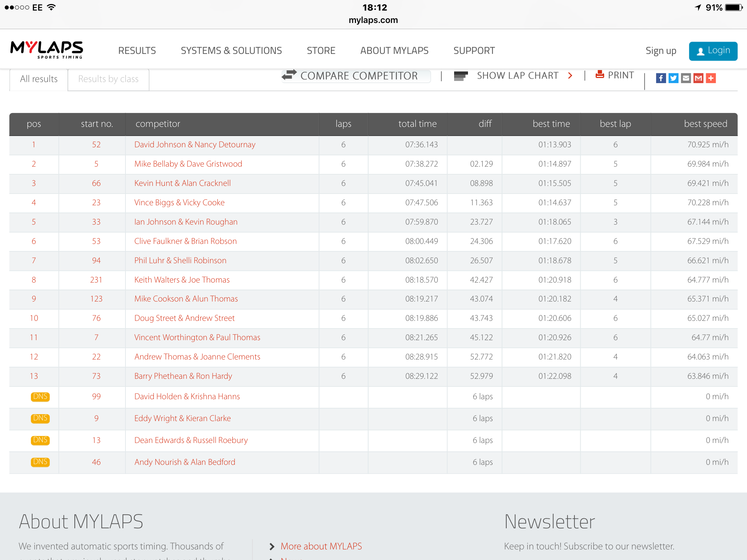Open more sharing options plus icon

711,78
